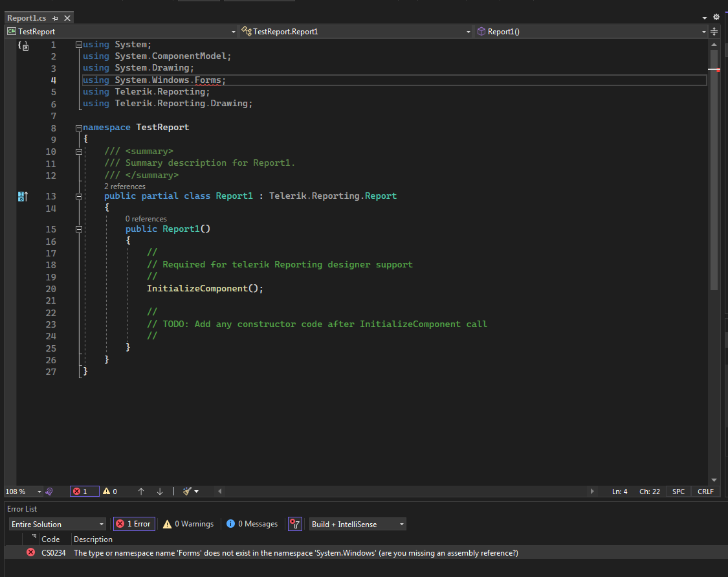Sort the Error List by Code column
Viewport: 728px width, 577px height.
(50, 539)
